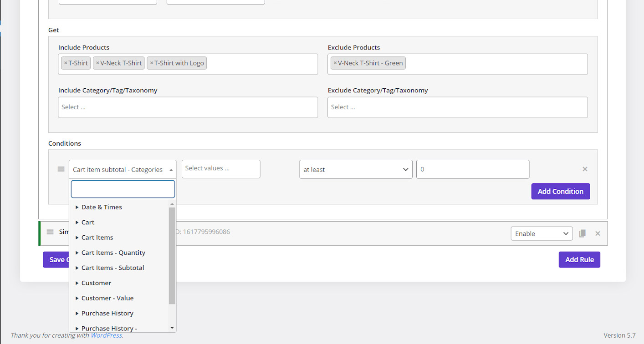Choose Purchase History in condition list

[x=107, y=313]
